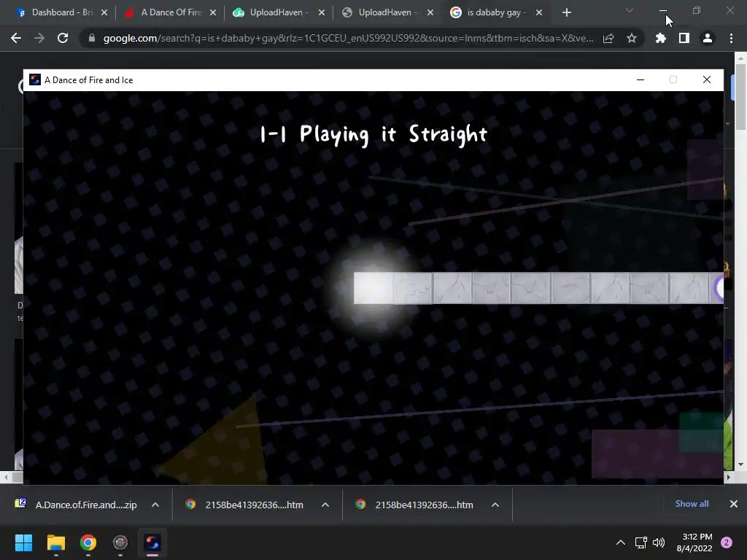The image size is (747, 560).
Task: Open the network status tray icon
Action: 640,542
